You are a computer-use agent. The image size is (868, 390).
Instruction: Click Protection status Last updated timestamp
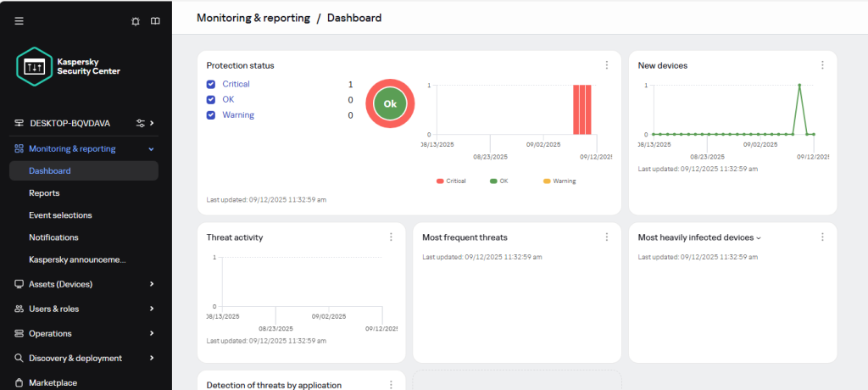coord(266,199)
